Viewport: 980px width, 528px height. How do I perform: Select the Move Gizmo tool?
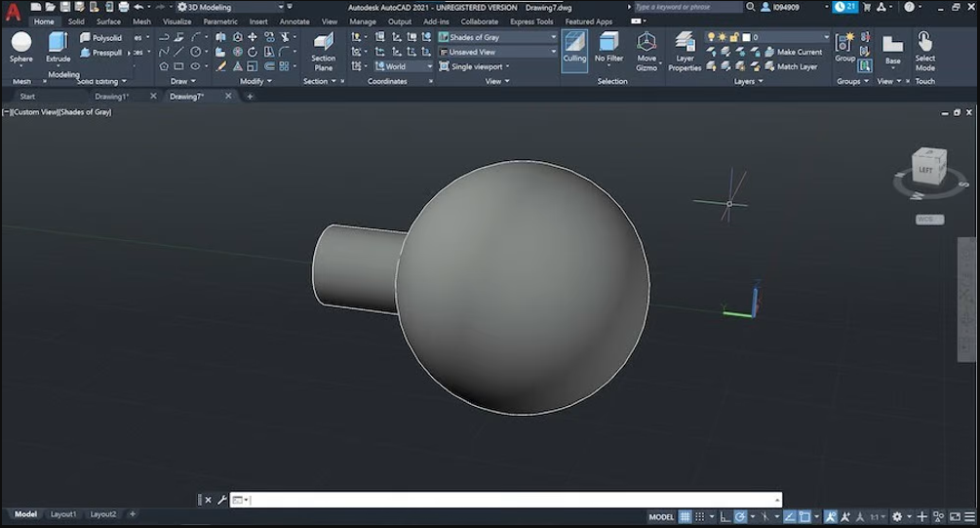click(x=647, y=52)
